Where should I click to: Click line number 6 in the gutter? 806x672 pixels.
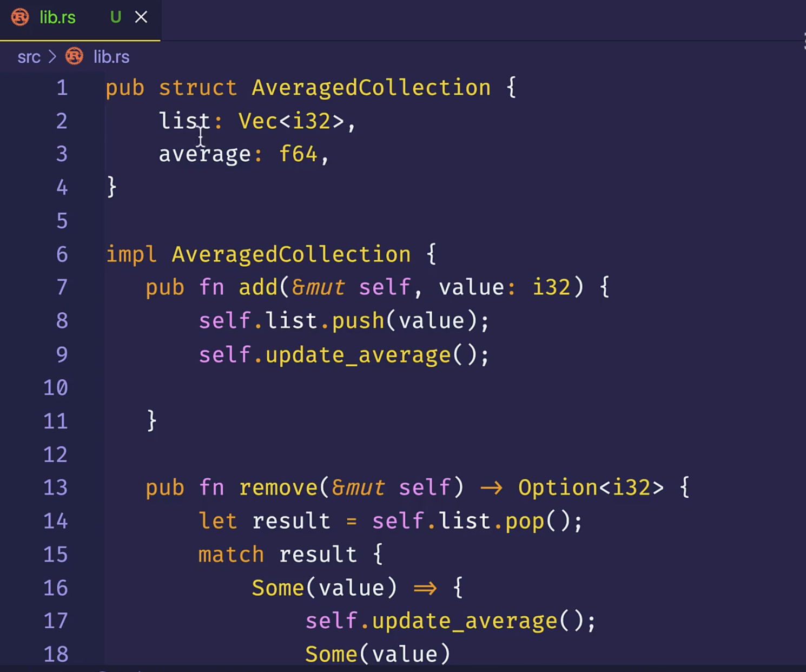(62, 254)
